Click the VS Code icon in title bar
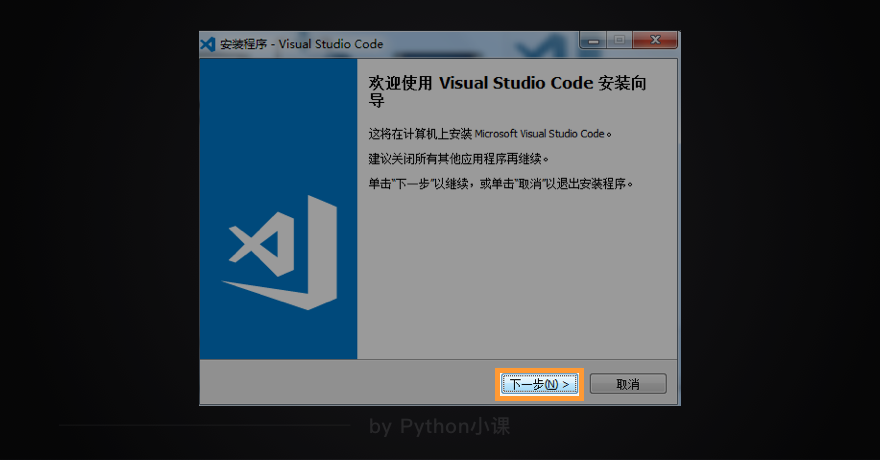 [x=208, y=44]
